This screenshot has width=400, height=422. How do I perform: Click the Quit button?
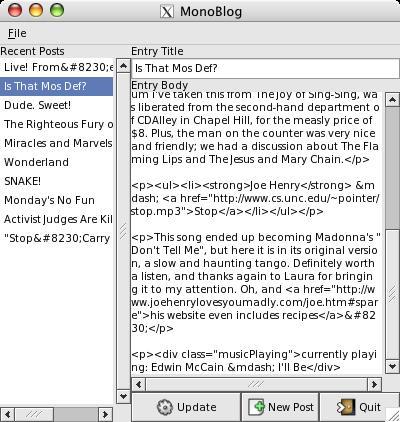click(x=358, y=407)
